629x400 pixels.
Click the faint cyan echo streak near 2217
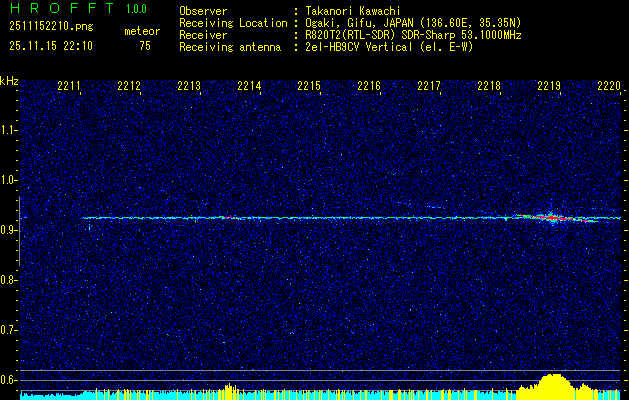click(434, 207)
